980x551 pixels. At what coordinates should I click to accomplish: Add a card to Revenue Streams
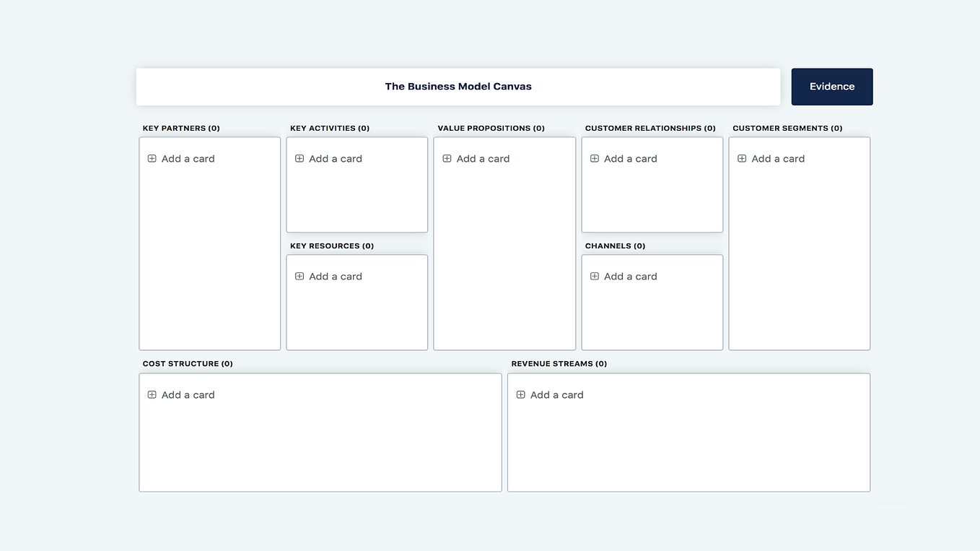(557, 394)
